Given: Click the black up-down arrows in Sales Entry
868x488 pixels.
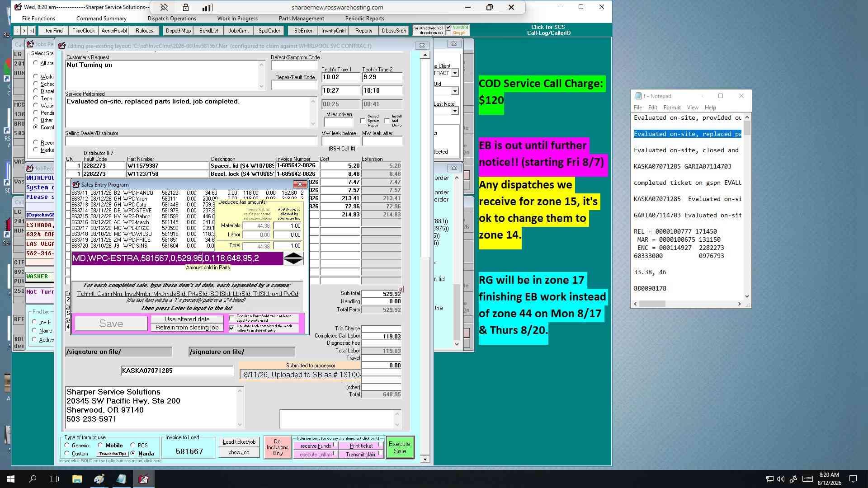Looking at the screenshot, I should (293, 258).
